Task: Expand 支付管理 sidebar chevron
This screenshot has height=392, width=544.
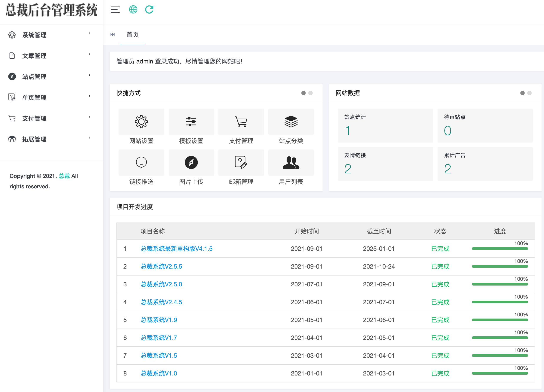Action: pyautogui.click(x=90, y=117)
